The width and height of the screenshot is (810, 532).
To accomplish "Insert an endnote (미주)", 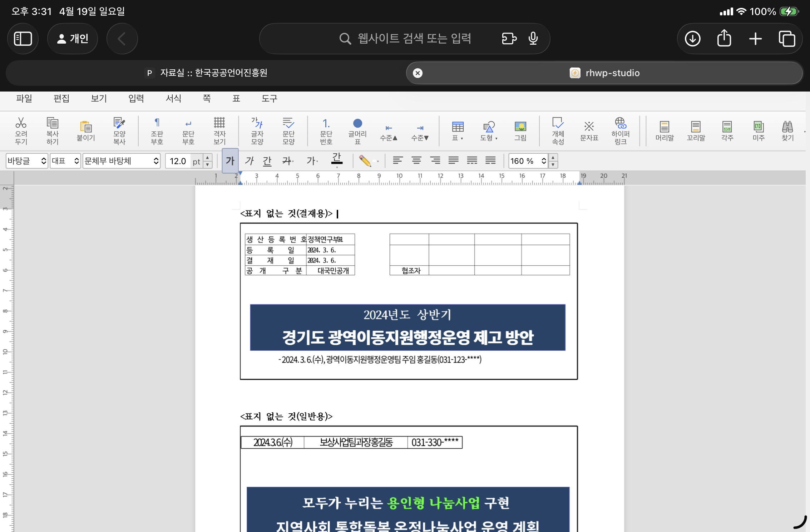I will [759, 131].
